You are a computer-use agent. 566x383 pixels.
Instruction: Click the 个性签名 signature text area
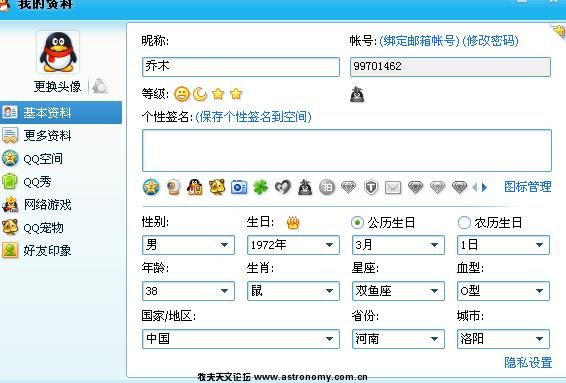(347, 150)
